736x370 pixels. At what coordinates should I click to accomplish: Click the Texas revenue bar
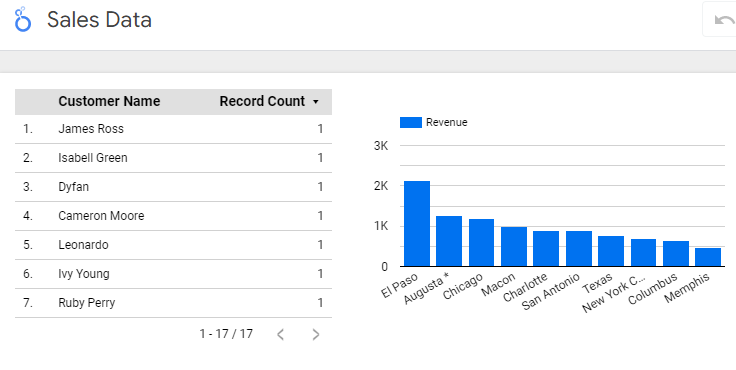coord(611,251)
